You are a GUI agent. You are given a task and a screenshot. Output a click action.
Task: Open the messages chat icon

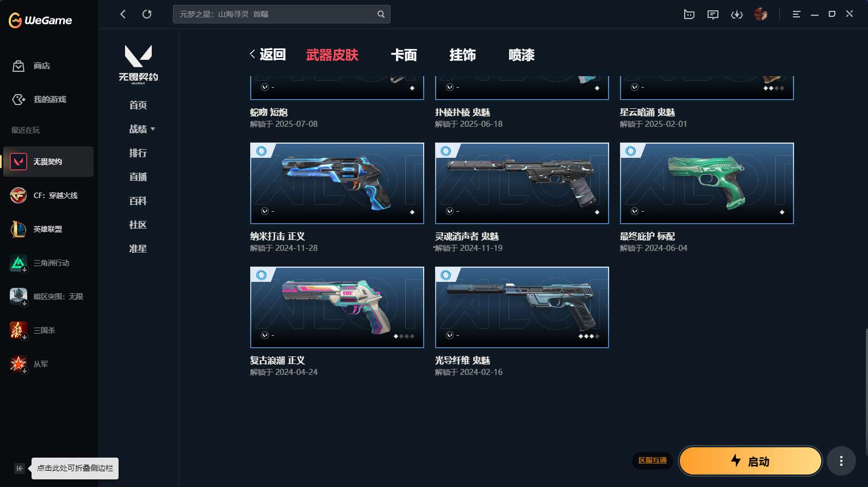tap(713, 15)
